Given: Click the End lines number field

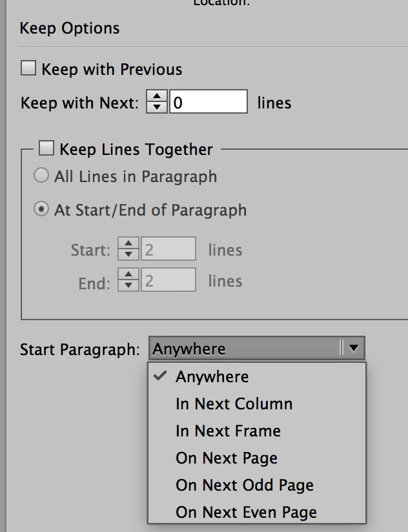Looking at the screenshot, I should point(168,281).
